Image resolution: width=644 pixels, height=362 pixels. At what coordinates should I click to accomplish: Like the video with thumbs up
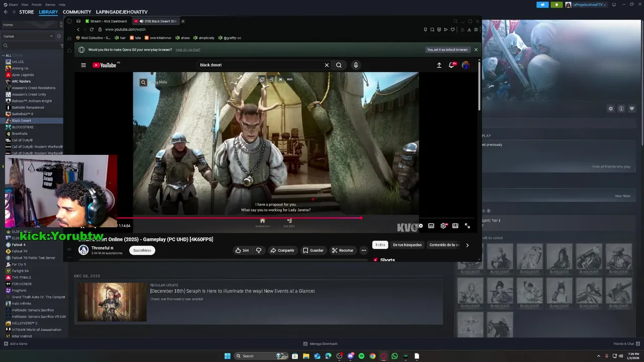tap(243, 250)
